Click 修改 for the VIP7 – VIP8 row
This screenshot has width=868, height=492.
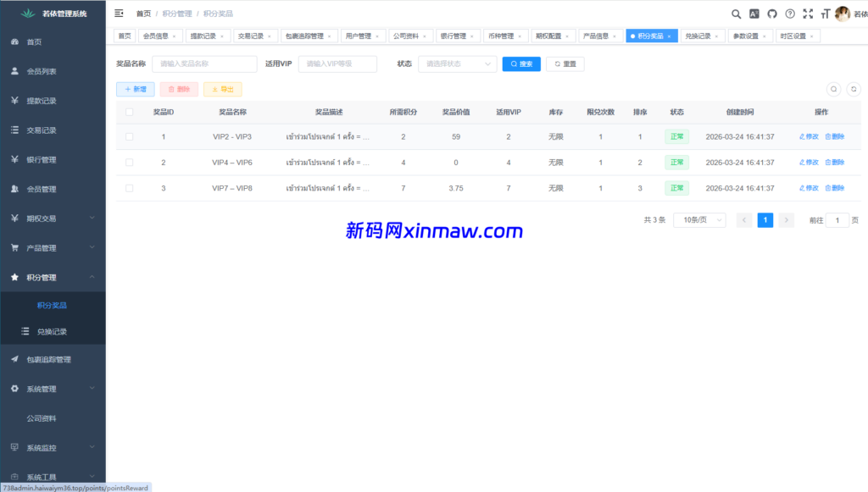coord(809,188)
